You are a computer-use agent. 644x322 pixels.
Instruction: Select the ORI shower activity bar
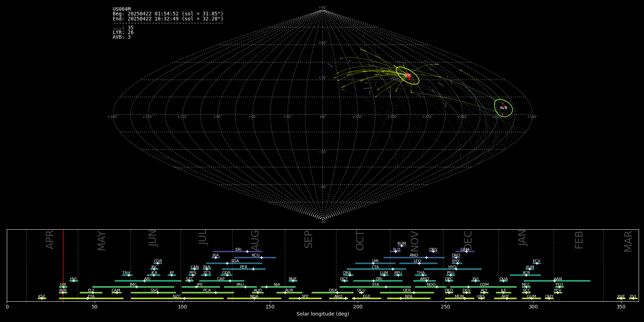(x=378, y=281)
